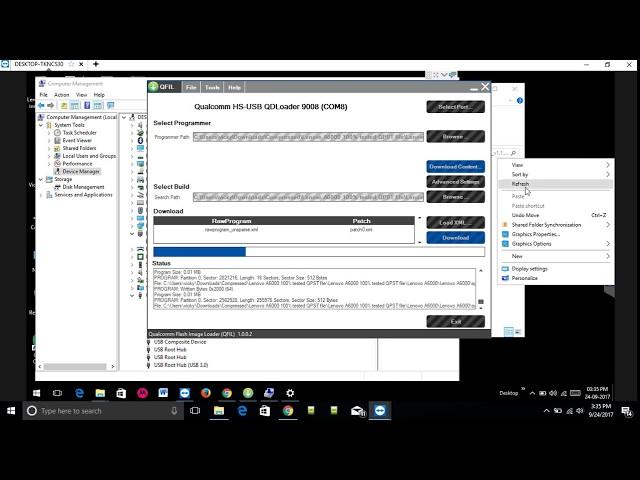Open the QFIL Tools menu
640x480 pixels.
[212, 87]
